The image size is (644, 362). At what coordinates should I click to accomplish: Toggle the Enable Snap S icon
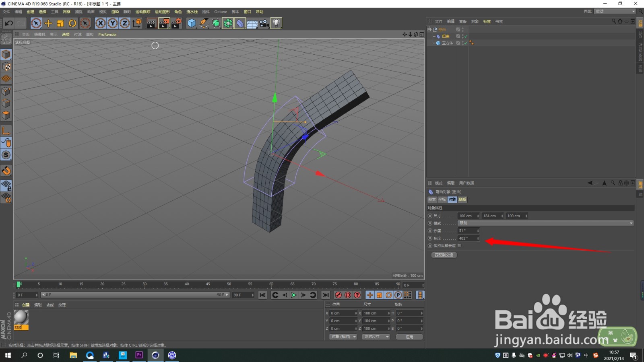(6, 155)
